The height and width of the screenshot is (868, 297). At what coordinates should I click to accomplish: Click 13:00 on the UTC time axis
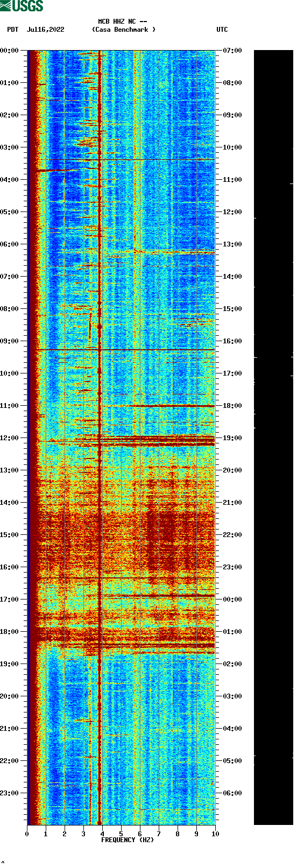pos(232,244)
